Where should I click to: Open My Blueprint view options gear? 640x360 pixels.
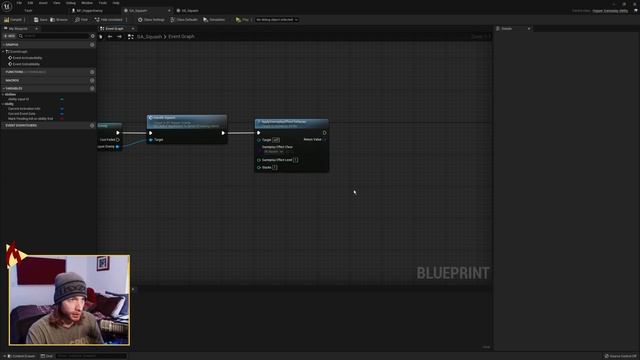(92, 36)
